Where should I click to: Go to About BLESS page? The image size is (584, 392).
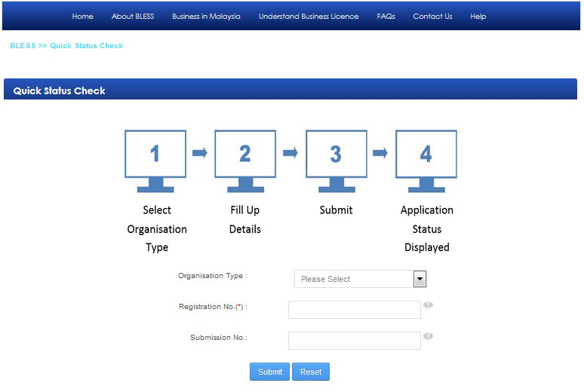[x=133, y=17]
